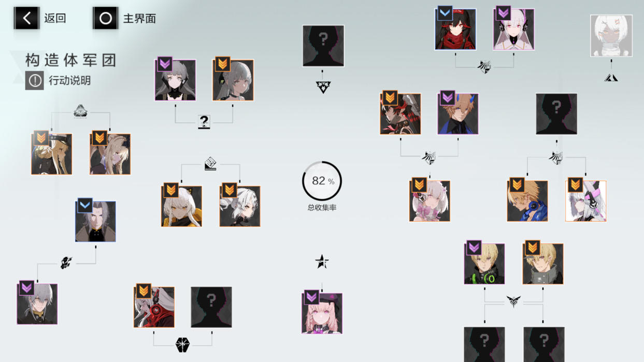
Task: Select the blonde character with green headphones
Action: click(484, 264)
